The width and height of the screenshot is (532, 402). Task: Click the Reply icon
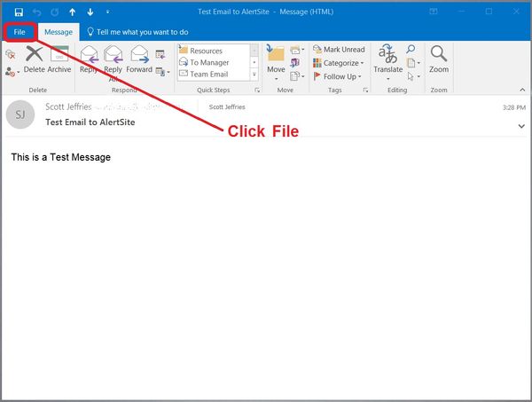coord(89,59)
